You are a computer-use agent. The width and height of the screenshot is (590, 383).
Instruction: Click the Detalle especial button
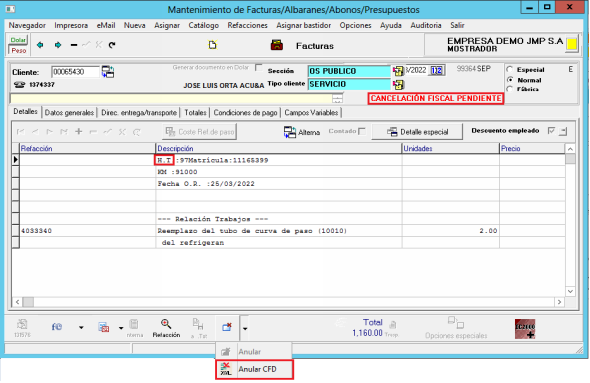click(x=417, y=132)
